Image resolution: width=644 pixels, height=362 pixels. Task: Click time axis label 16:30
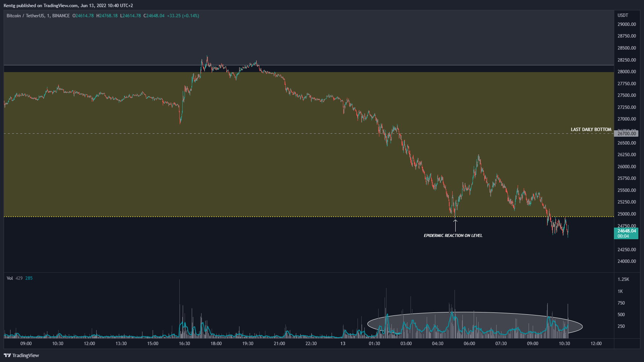[x=184, y=344]
